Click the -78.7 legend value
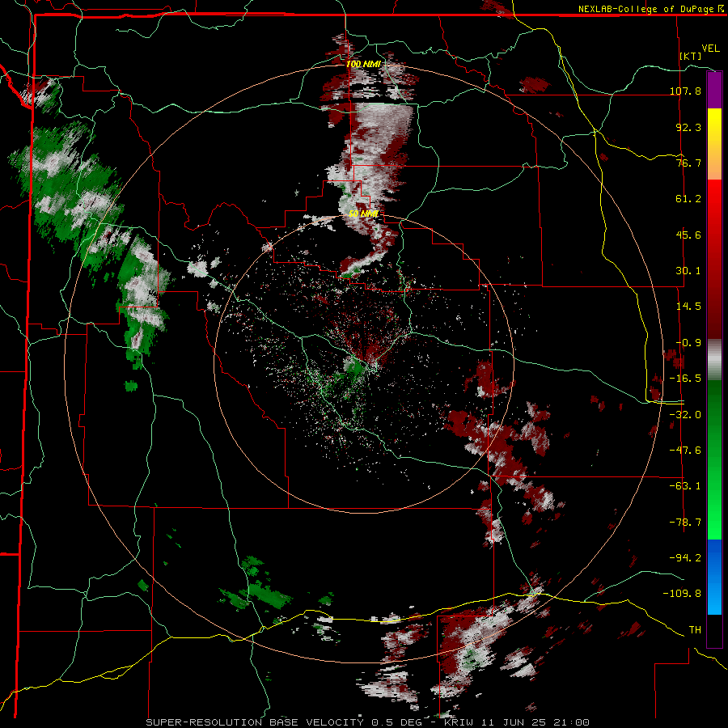This screenshot has width=728, height=728. (x=685, y=523)
